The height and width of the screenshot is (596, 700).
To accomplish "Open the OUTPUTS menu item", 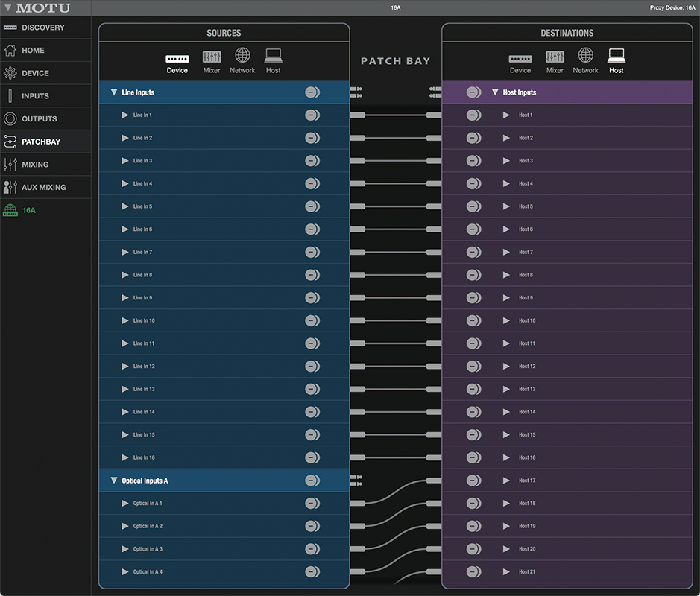I will [x=40, y=118].
